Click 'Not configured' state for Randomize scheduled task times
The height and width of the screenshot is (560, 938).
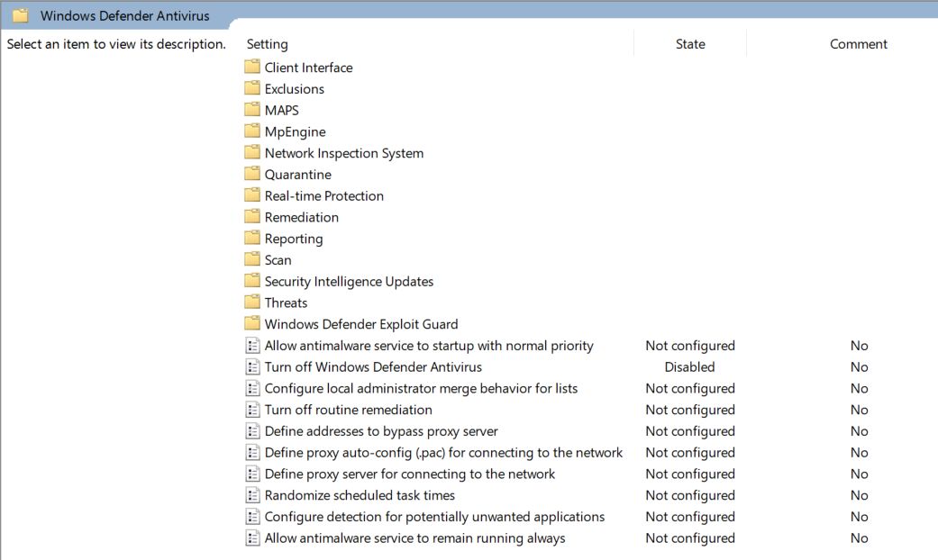pos(689,495)
